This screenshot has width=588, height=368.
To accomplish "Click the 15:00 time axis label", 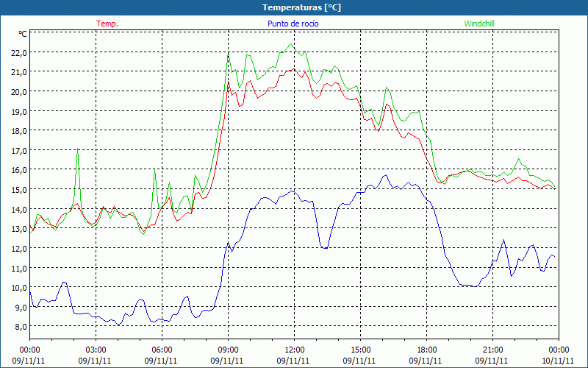I will tap(360, 350).
